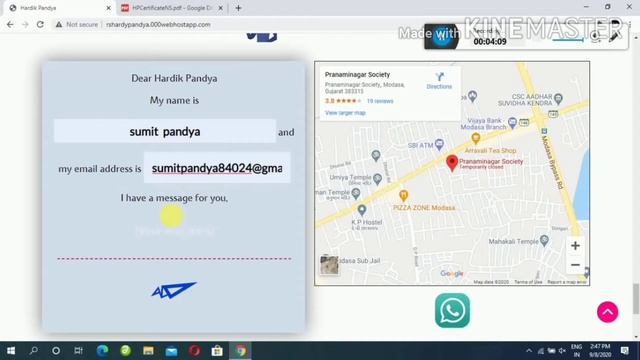
Task: Click the Terms of Use map link
Action: 528,282
